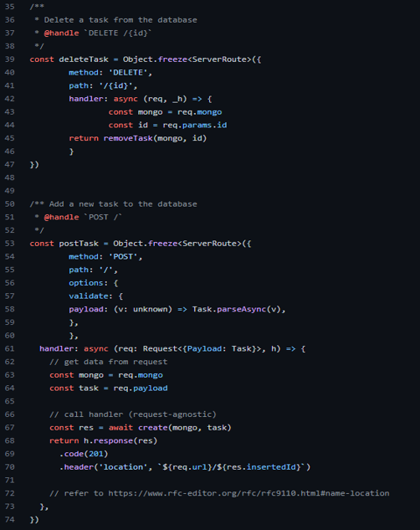Image resolution: width=420 pixels, height=530 pixels.
Task: Open the rfc-editor.org URL in the comment
Action: coord(248,493)
